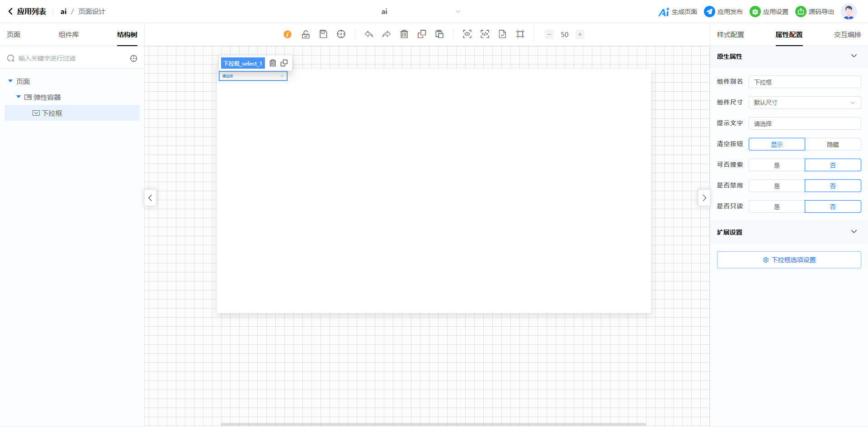The height and width of the screenshot is (427, 868).
Task: Click the orange info icon in toolbar
Action: click(x=288, y=34)
